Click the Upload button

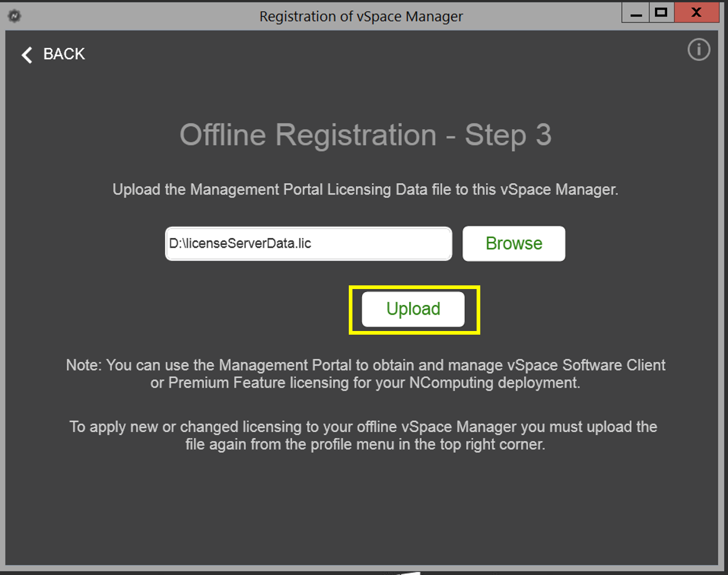[413, 309]
